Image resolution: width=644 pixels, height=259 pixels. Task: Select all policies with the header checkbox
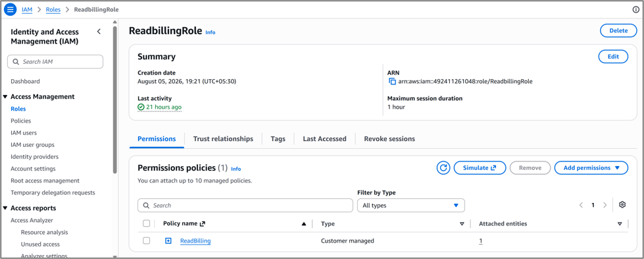pyautogui.click(x=146, y=223)
